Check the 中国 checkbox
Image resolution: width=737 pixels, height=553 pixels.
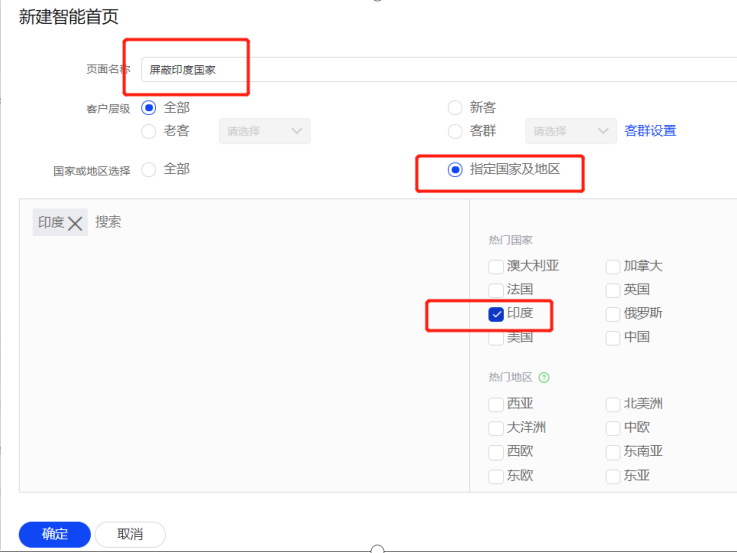pyautogui.click(x=612, y=338)
